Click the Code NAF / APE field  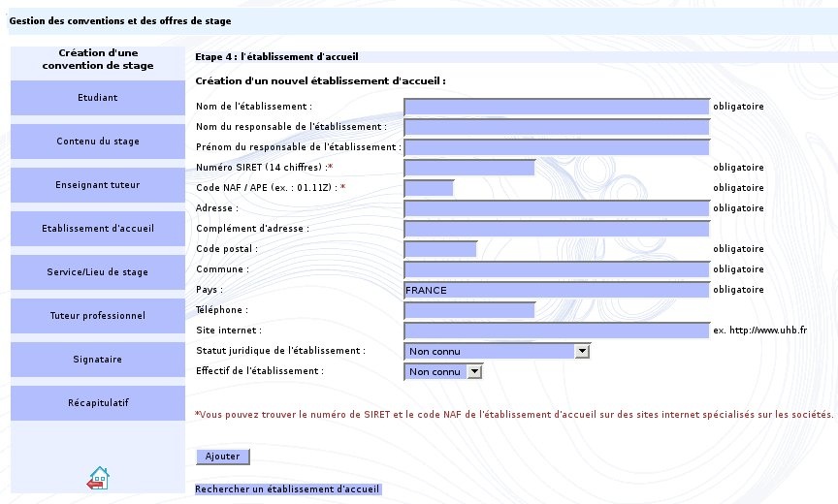[429, 188]
